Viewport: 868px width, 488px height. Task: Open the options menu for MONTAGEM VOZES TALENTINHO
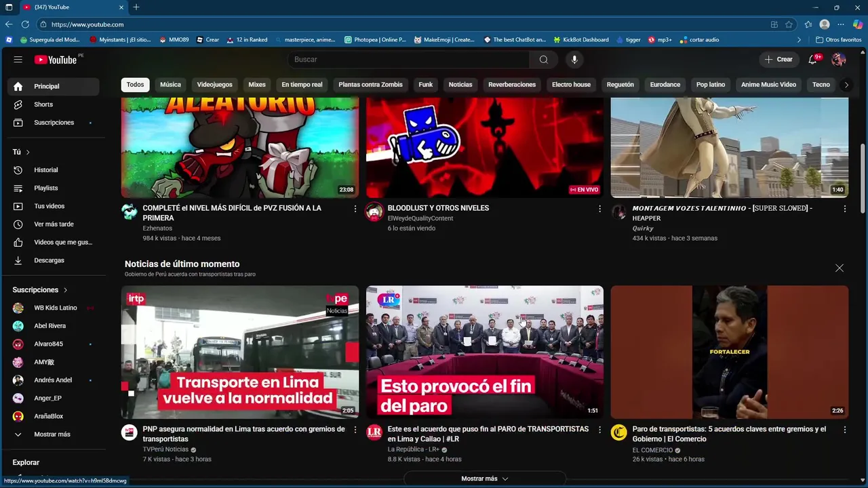(844, 209)
